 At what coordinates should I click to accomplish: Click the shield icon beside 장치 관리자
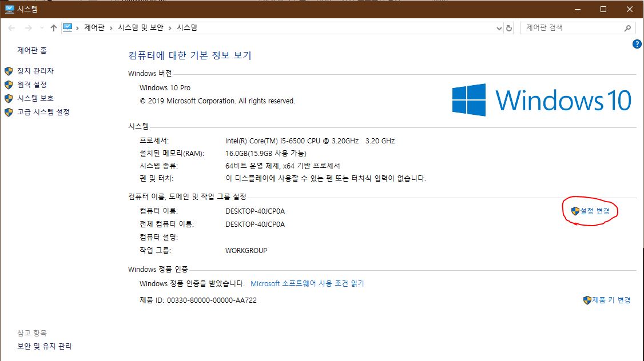pos(9,71)
